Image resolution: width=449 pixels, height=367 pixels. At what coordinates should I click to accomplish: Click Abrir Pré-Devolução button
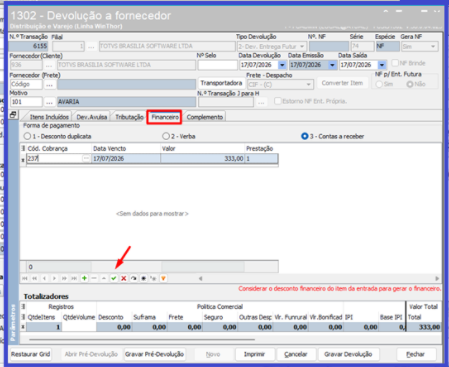[x=91, y=354]
